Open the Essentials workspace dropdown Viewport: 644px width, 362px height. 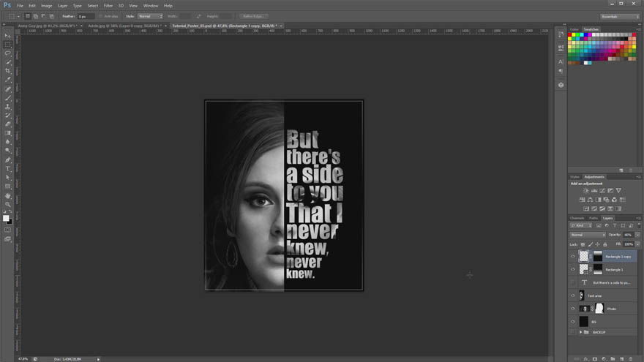point(620,16)
